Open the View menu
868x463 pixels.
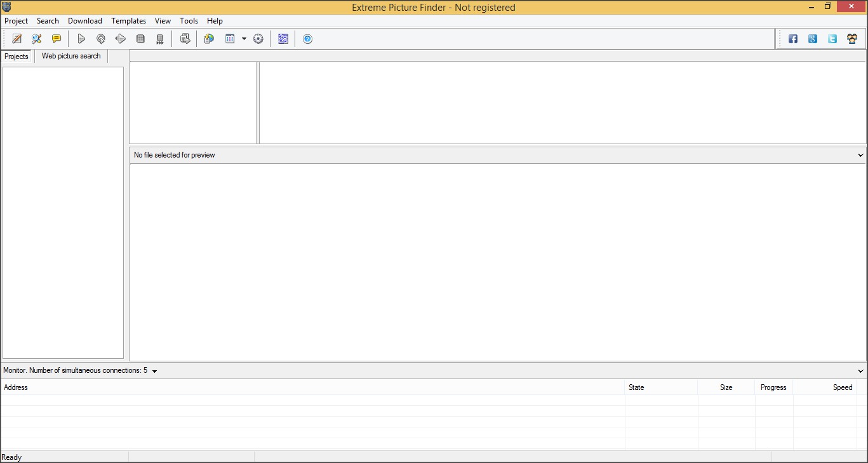click(x=163, y=21)
